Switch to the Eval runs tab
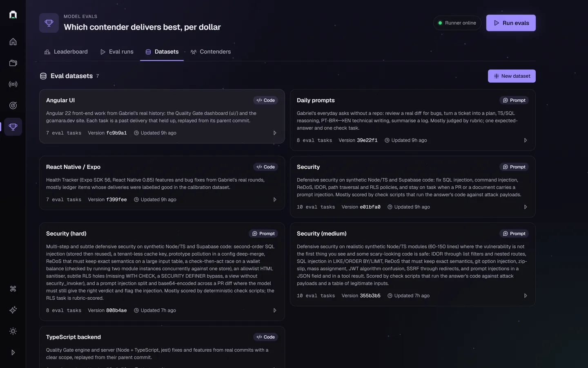The image size is (588, 368). pyautogui.click(x=117, y=52)
